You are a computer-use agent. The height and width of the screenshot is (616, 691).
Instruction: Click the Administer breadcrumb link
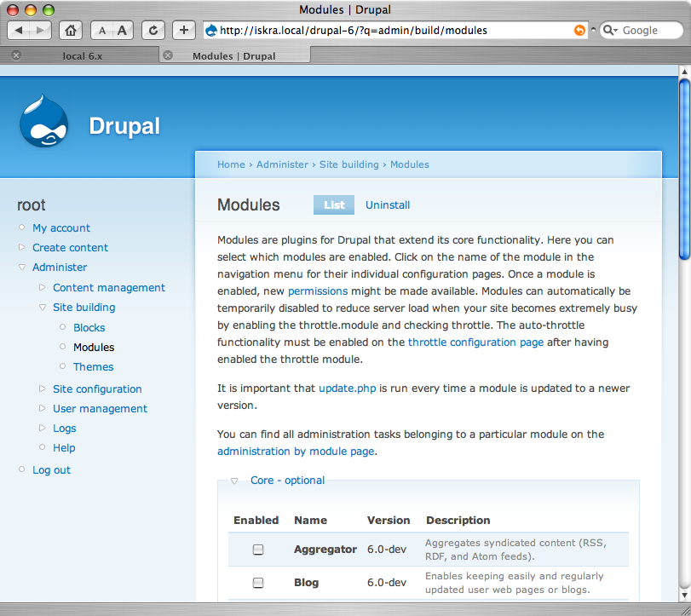tap(282, 164)
